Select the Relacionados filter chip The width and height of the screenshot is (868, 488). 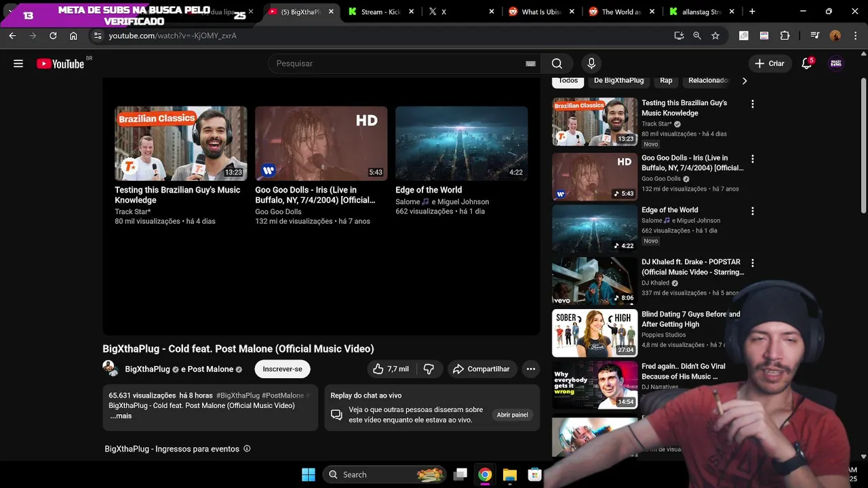[x=707, y=81]
